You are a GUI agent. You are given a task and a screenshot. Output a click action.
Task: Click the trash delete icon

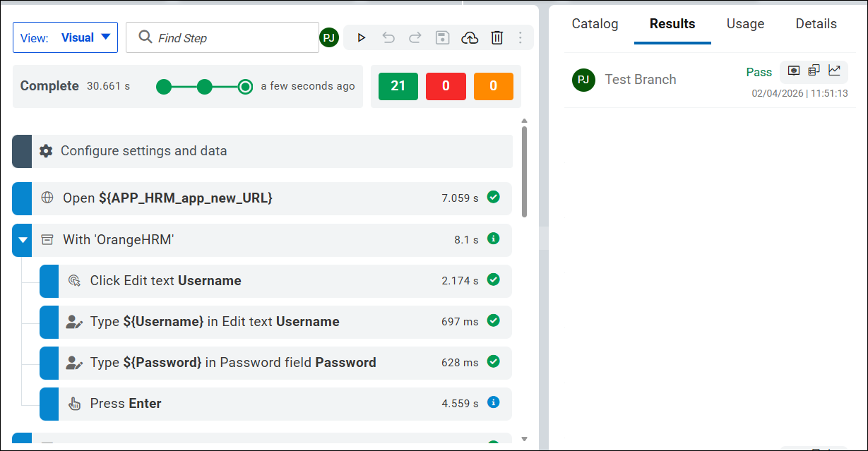pos(497,38)
